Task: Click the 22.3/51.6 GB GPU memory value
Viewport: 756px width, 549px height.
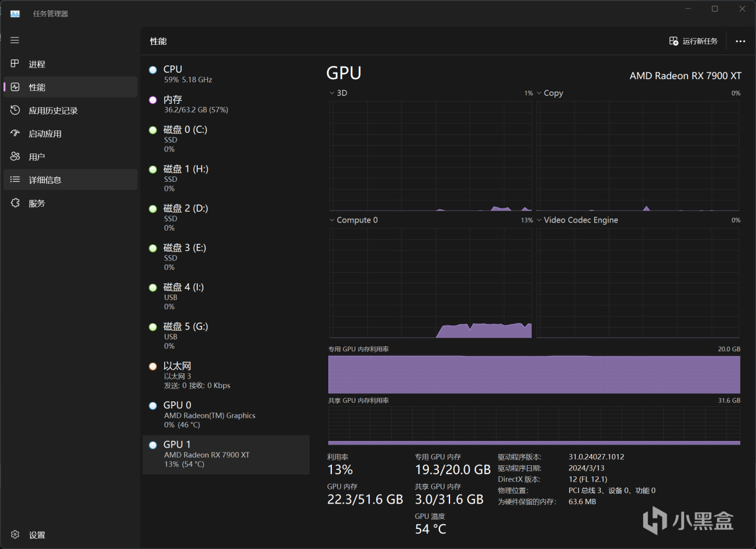Action: 365,499
